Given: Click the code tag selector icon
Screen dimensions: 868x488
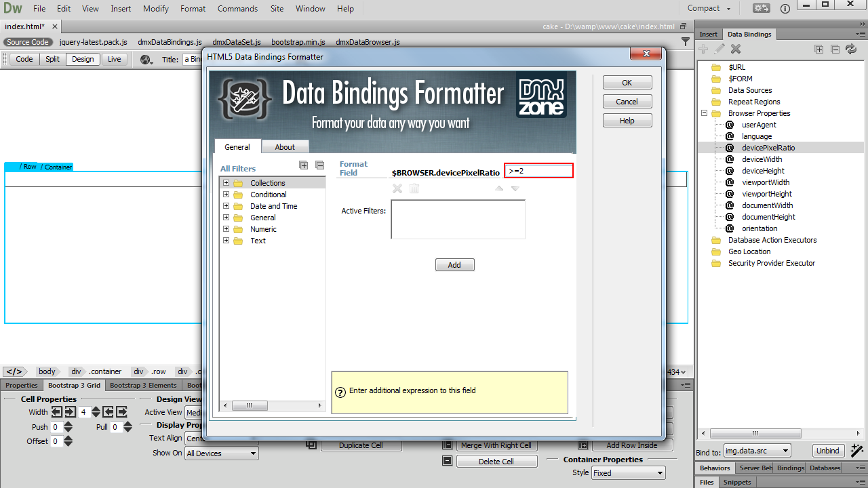Looking at the screenshot, I should [14, 371].
